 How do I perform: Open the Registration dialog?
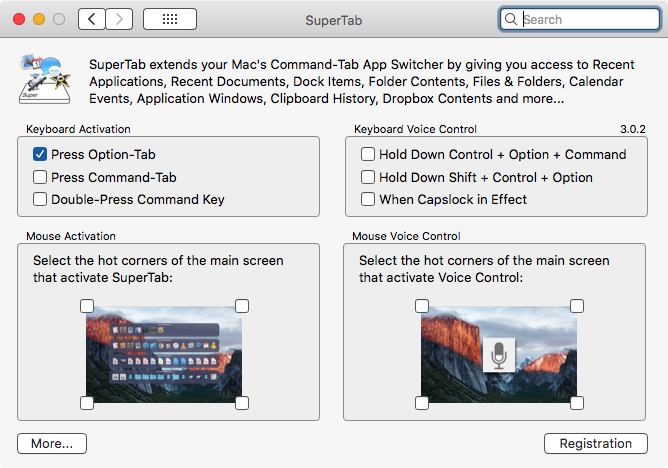[x=596, y=444]
